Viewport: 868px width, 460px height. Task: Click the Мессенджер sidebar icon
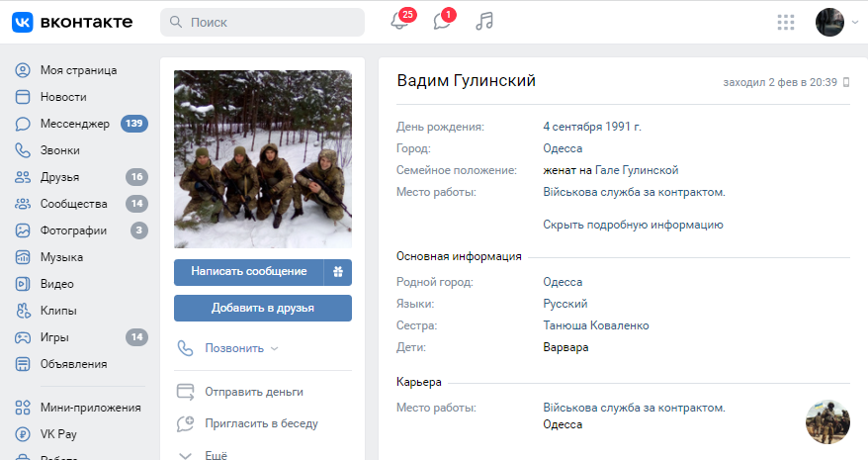click(x=23, y=124)
